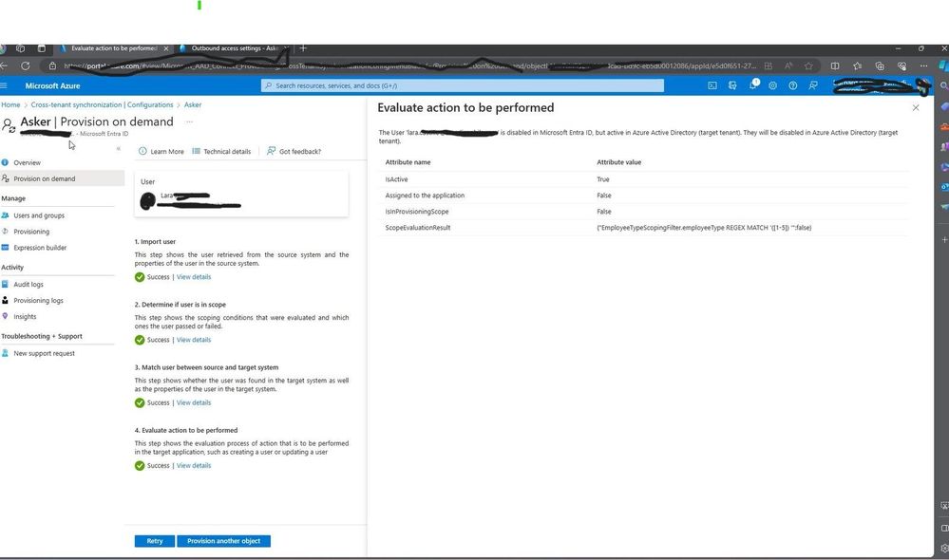This screenshot has width=949, height=560.
Task: View details for Evaluate action step
Action: tap(194, 466)
